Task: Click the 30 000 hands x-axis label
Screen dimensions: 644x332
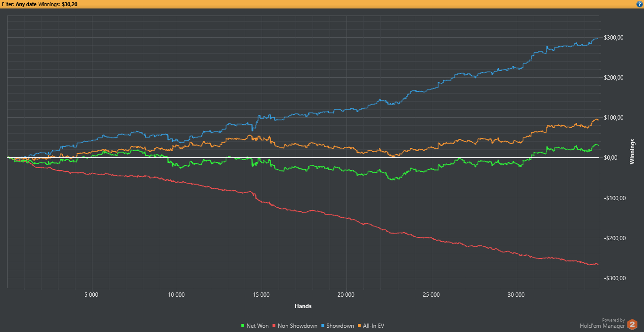Action: click(517, 295)
